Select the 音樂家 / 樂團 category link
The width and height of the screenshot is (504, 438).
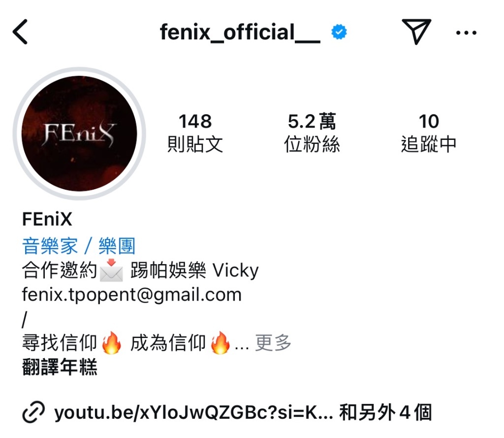click(78, 246)
